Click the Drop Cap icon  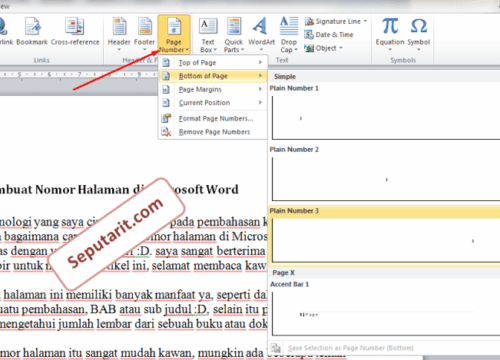click(x=289, y=26)
